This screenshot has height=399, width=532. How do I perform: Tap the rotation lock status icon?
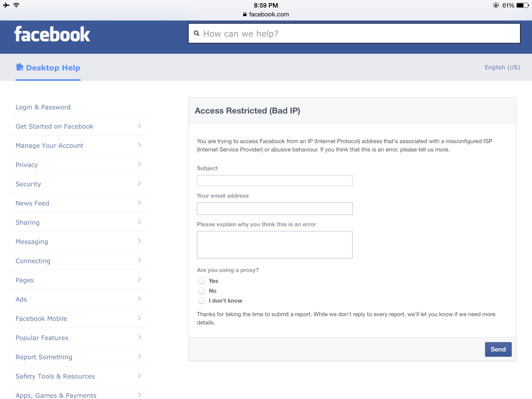pos(496,5)
